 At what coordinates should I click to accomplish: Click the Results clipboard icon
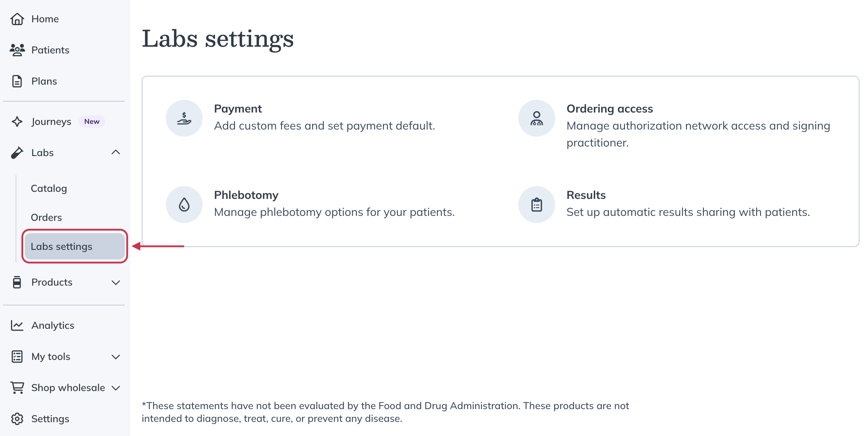536,204
